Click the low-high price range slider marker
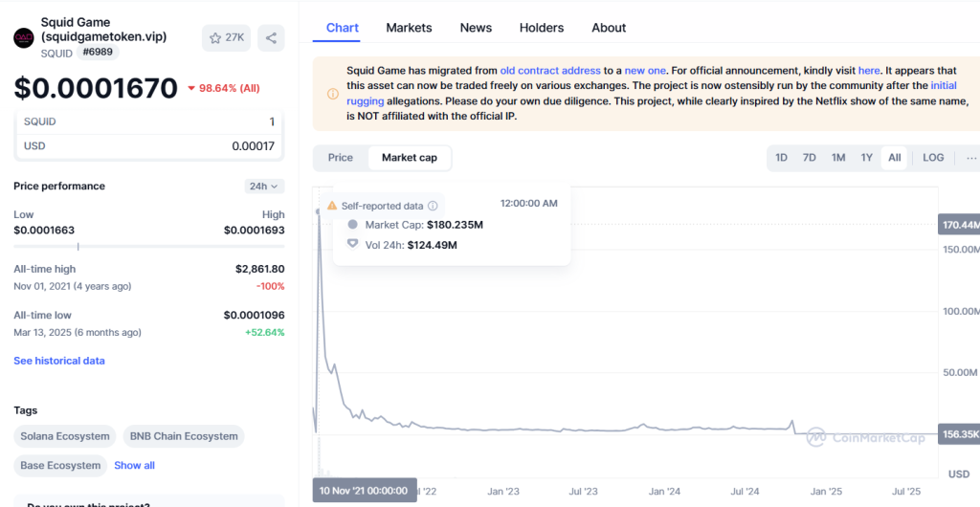Screen dimensions: 980x507 tap(78, 247)
